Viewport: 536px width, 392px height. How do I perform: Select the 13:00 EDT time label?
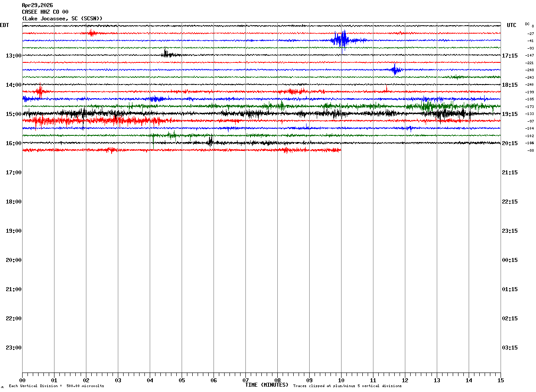[14, 56]
